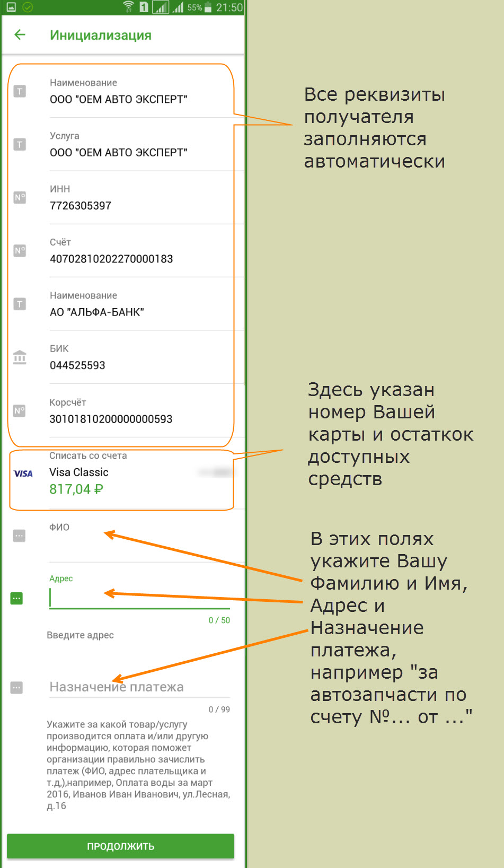Screen dimensions: 504x868
Task: Tap the ПРОДОЛЖИТЬ button
Action: coord(121,846)
